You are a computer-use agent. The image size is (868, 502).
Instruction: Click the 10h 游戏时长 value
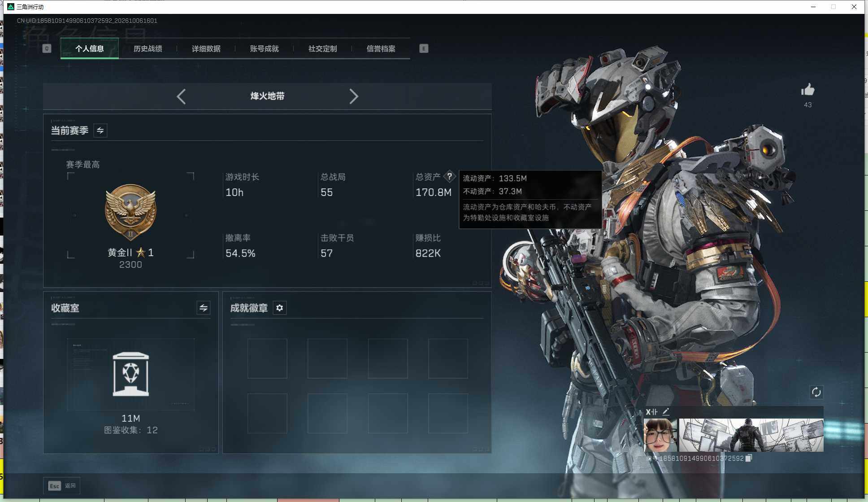pos(234,192)
